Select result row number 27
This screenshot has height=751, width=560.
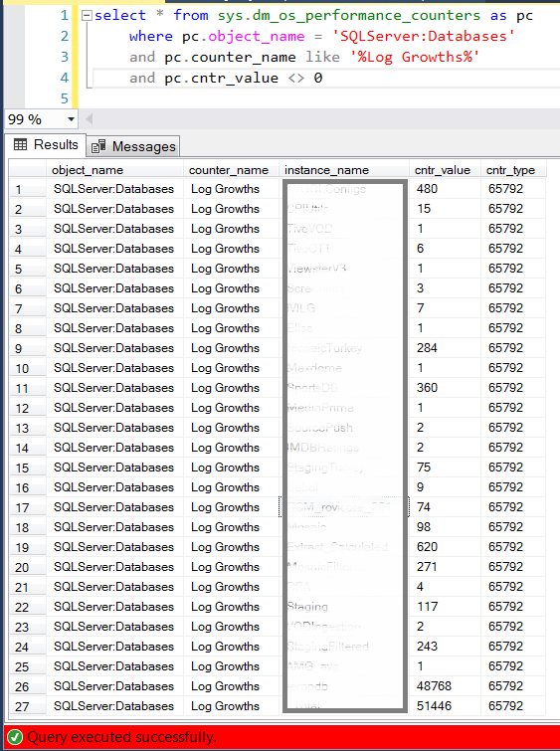tap(27, 706)
